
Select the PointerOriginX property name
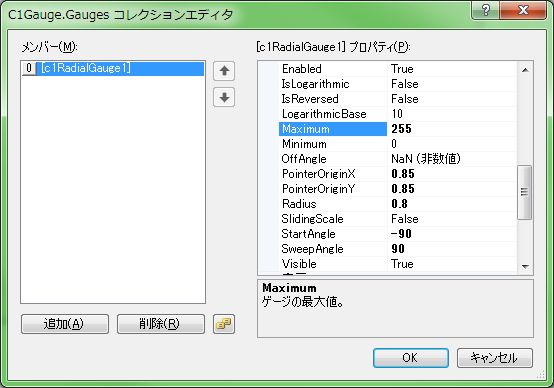[319, 174]
